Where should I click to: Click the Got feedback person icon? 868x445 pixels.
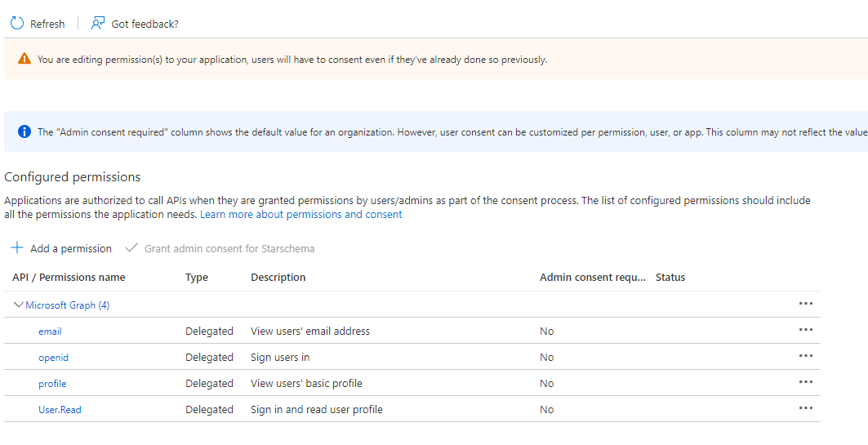98,24
